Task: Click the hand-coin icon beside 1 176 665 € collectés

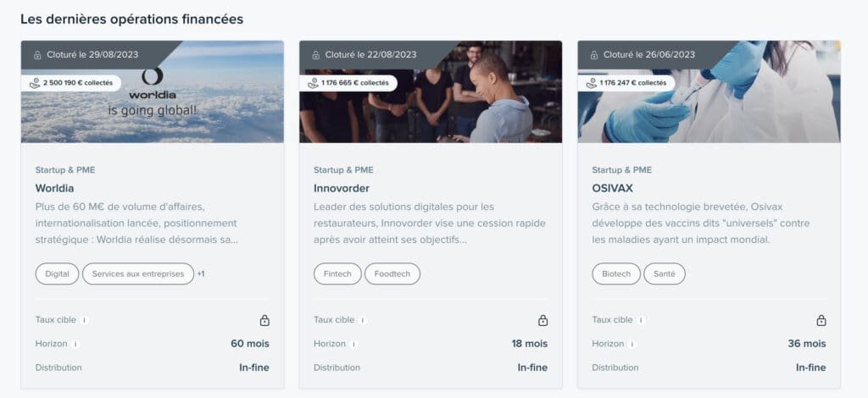Action: [314, 84]
